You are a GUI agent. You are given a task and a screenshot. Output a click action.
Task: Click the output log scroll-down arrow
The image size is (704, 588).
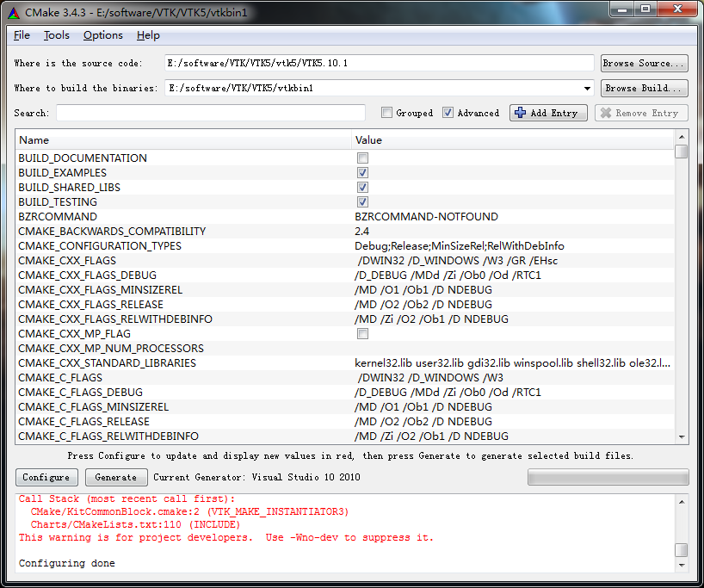(681, 566)
